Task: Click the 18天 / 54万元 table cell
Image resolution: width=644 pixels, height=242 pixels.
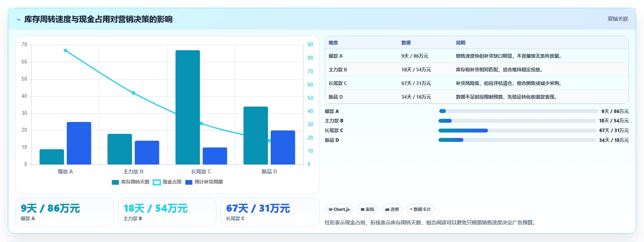Action: point(416,70)
